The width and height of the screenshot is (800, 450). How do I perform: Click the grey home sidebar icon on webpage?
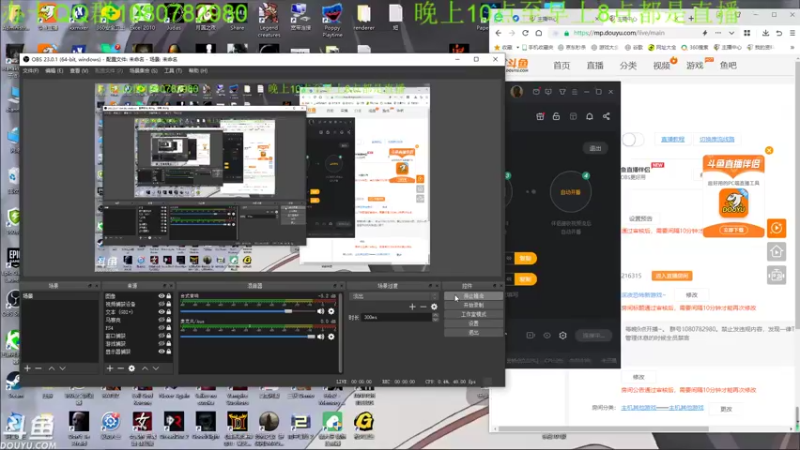[x=777, y=252]
